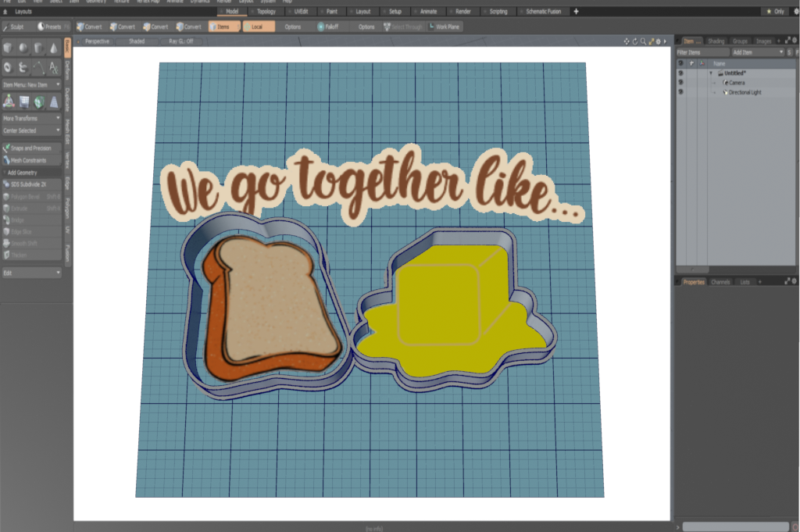Expand the More Transforms dropdown

point(31,118)
